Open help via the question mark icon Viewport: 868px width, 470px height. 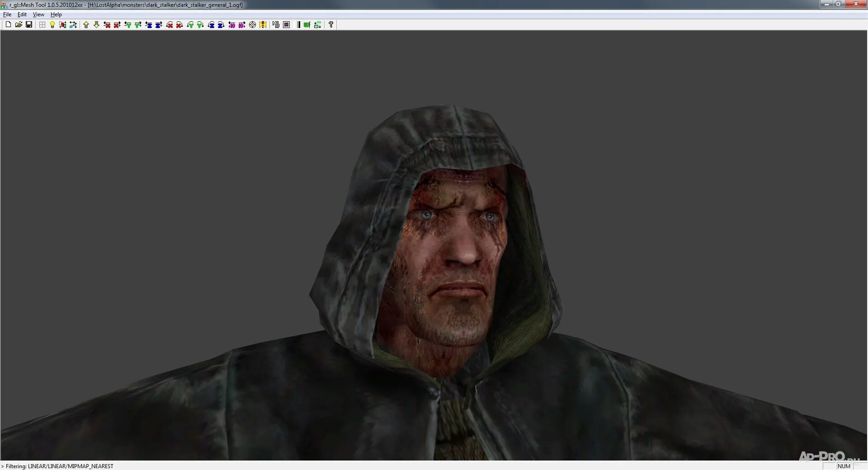point(331,25)
